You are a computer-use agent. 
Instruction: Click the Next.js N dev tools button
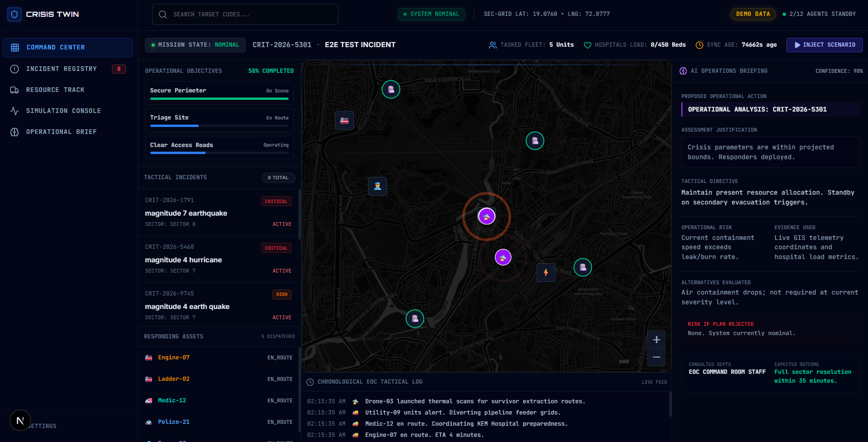pyautogui.click(x=20, y=421)
